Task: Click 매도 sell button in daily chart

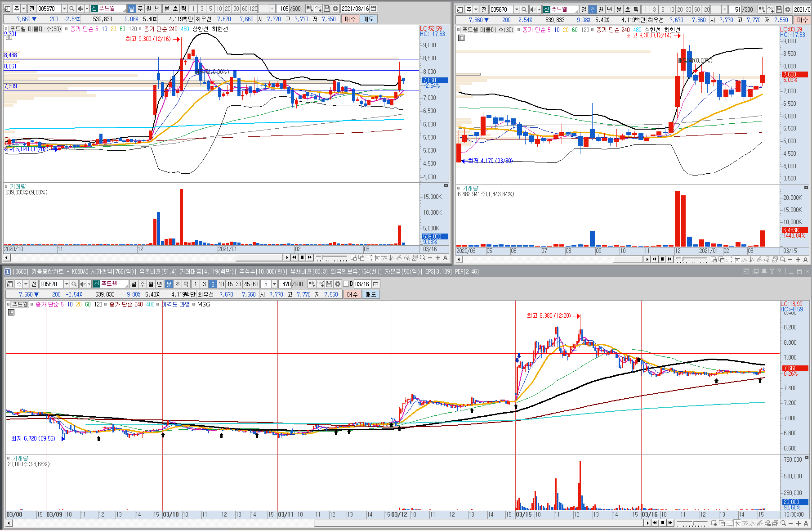Action: 368,19
